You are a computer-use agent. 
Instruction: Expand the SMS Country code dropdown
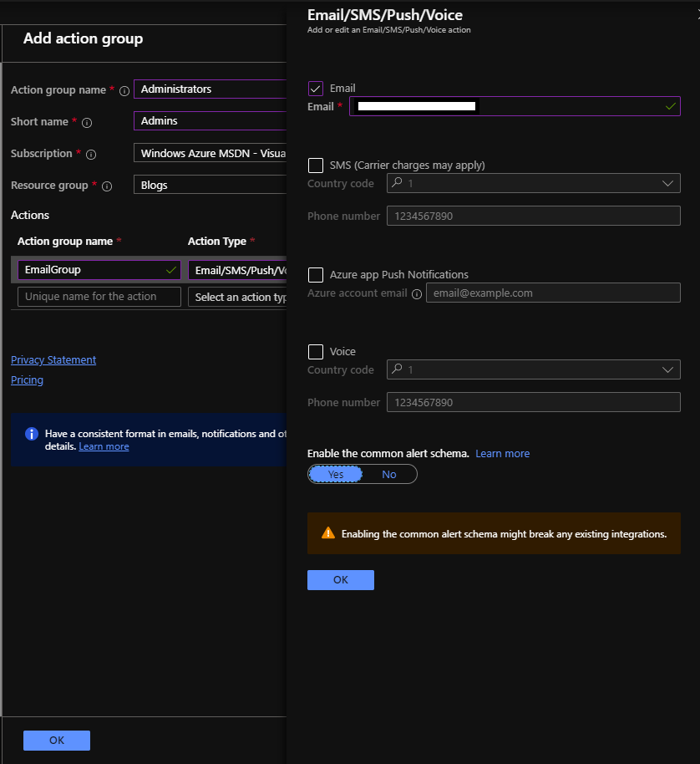534,184
